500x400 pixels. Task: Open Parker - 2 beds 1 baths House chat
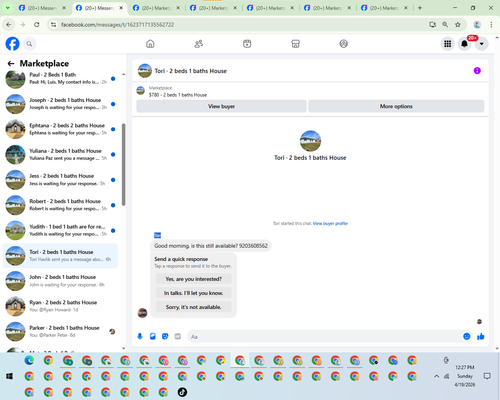[60, 332]
